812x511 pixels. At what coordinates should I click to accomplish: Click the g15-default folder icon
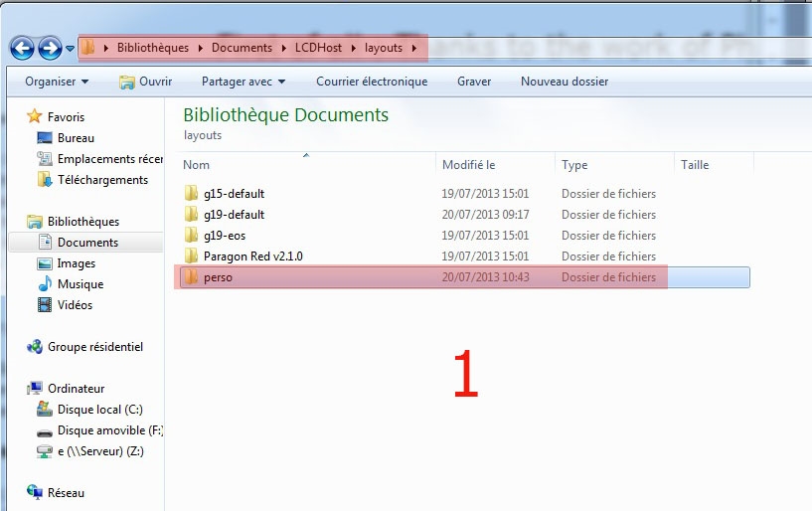191,193
